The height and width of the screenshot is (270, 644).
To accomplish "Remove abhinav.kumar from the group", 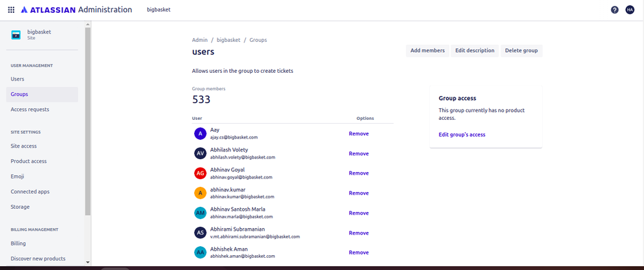I will (x=359, y=193).
